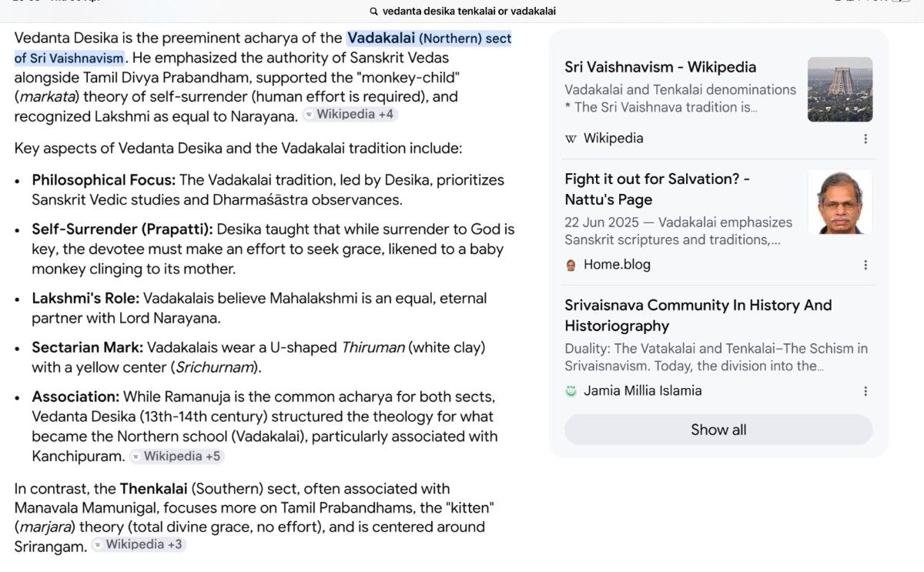Click the search magnifier icon in address bar
924x572 pixels.
pos(373,12)
